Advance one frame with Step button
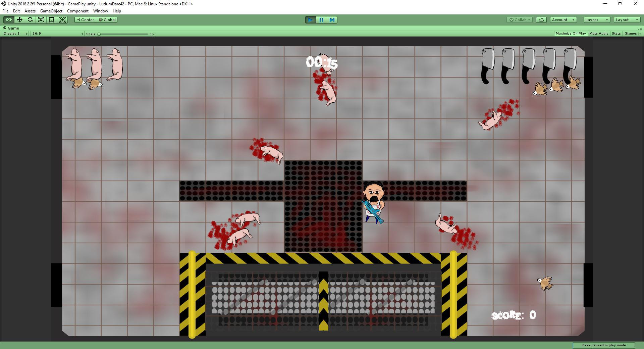Viewport: 644px width, 349px height. 332,20
